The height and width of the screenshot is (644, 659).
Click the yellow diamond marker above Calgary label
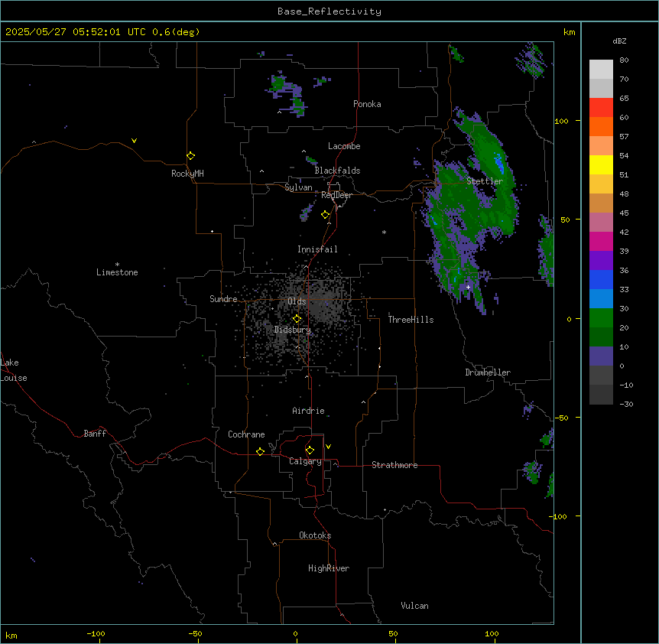click(x=310, y=450)
